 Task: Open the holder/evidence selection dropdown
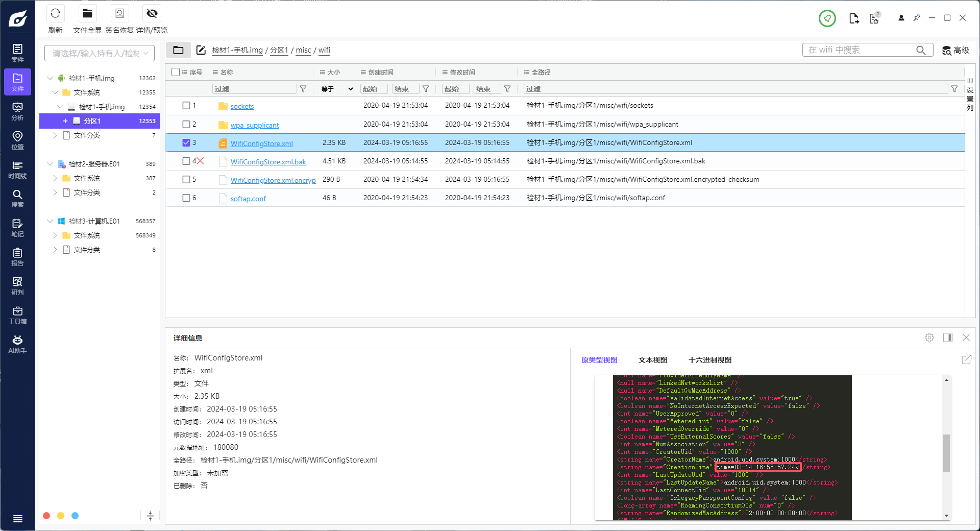pos(100,53)
